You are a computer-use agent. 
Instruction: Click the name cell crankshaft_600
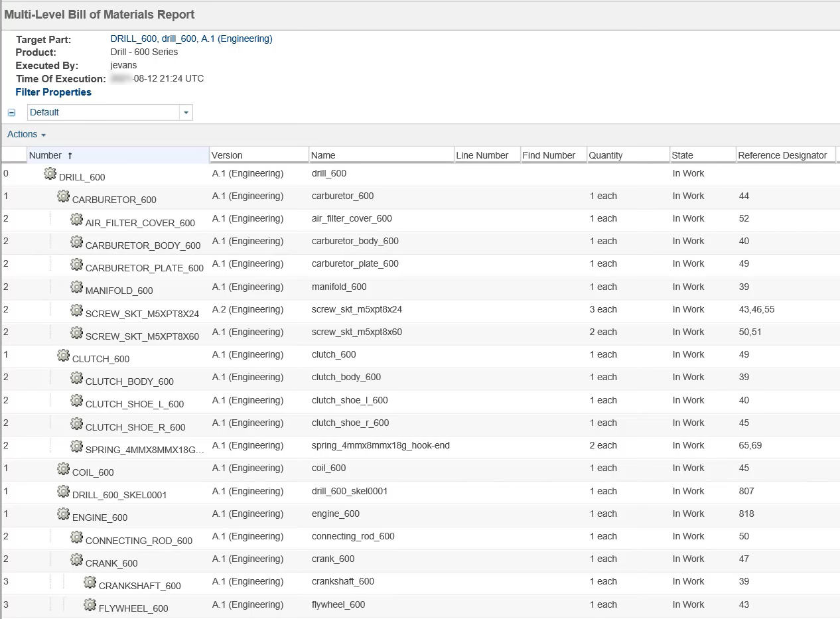(x=343, y=581)
